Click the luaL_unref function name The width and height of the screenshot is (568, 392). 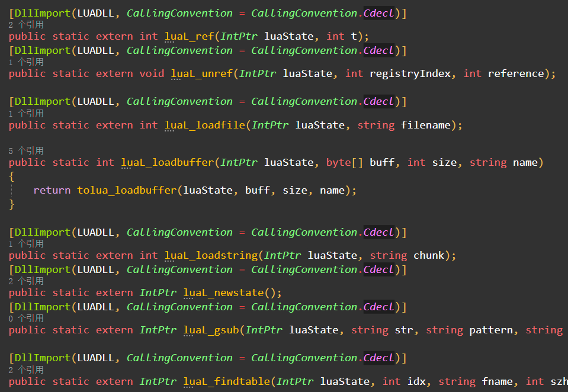click(x=202, y=74)
